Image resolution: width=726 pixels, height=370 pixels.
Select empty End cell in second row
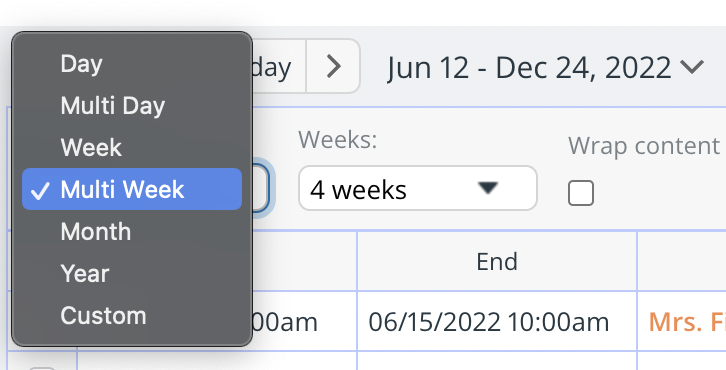point(497,361)
